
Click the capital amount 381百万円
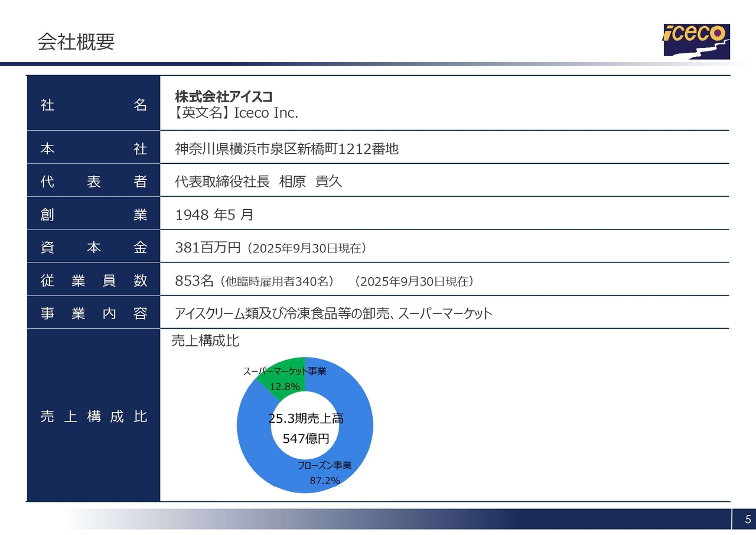pos(208,248)
